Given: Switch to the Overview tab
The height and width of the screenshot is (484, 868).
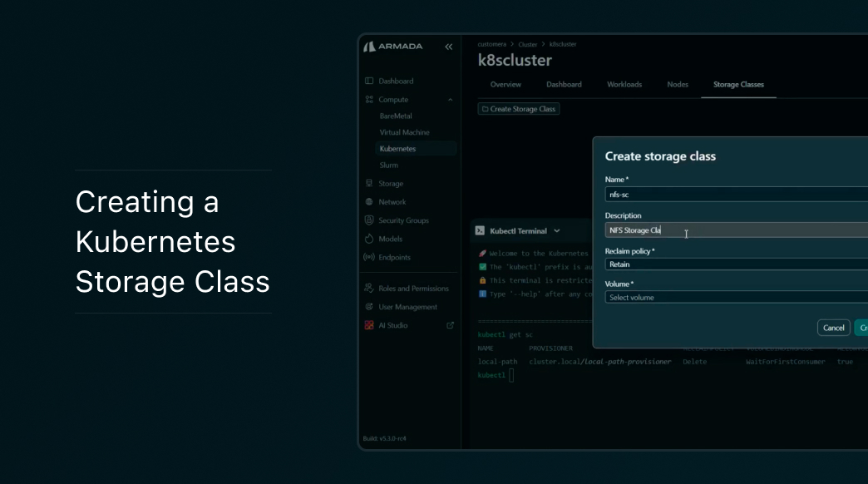Looking at the screenshot, I should pyautogui.click(x=506, y=85).
